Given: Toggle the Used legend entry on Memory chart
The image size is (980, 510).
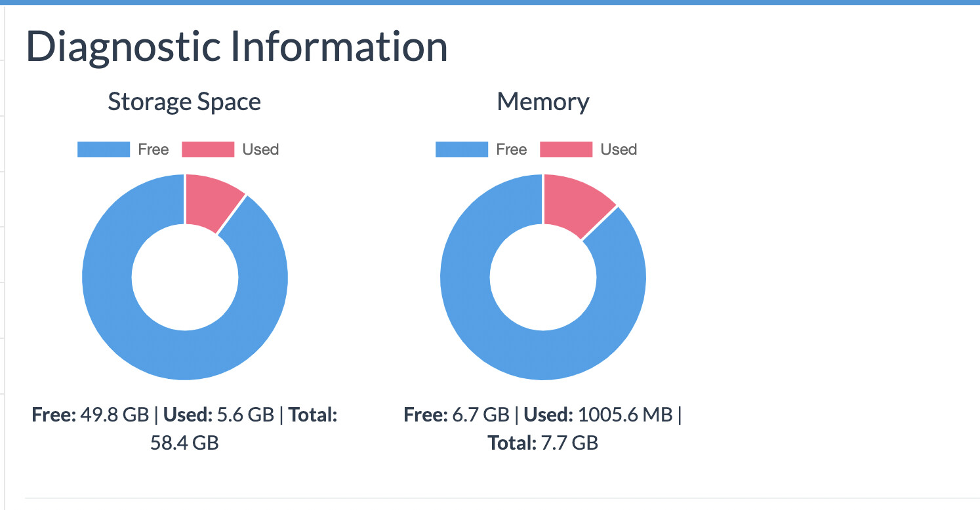Looking at the screenshot, I should [620, 149].
